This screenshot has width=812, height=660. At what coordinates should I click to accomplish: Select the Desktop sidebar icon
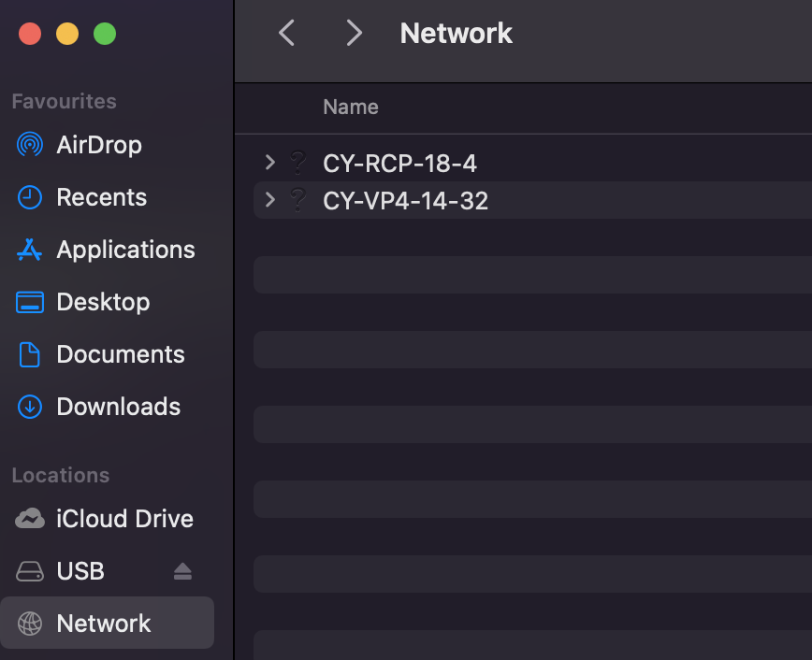[30, 302]
